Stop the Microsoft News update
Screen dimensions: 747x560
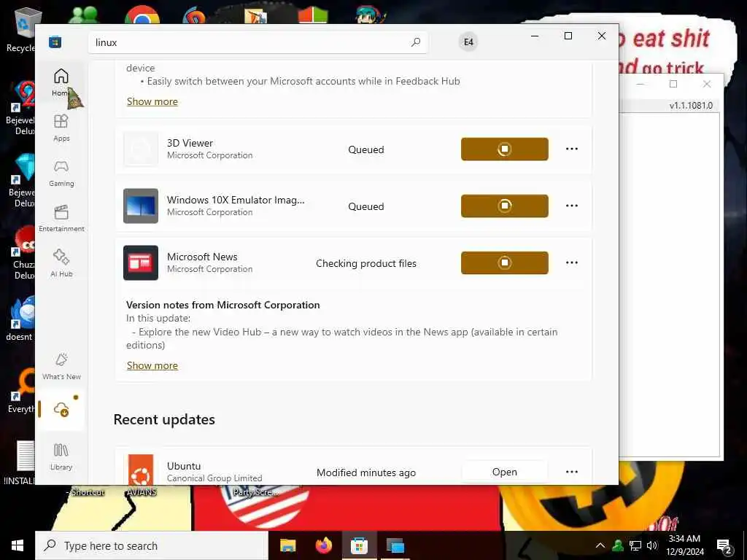coord(505,262)
